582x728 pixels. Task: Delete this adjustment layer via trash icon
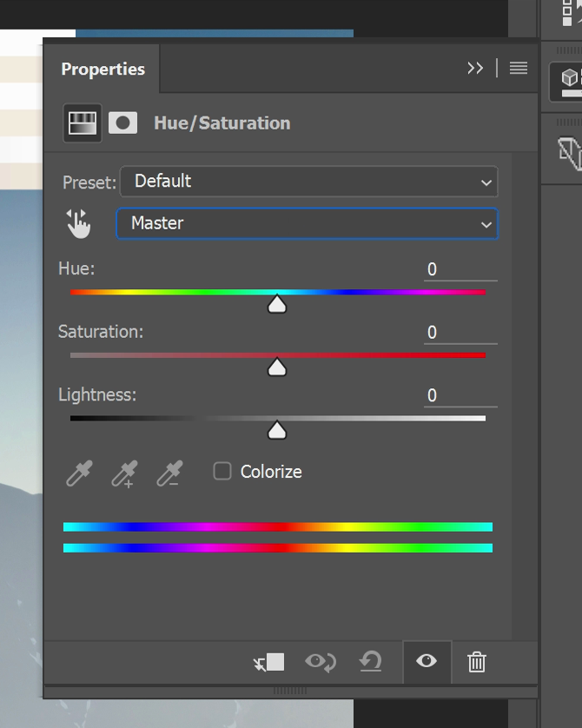[x=477, y=662]
